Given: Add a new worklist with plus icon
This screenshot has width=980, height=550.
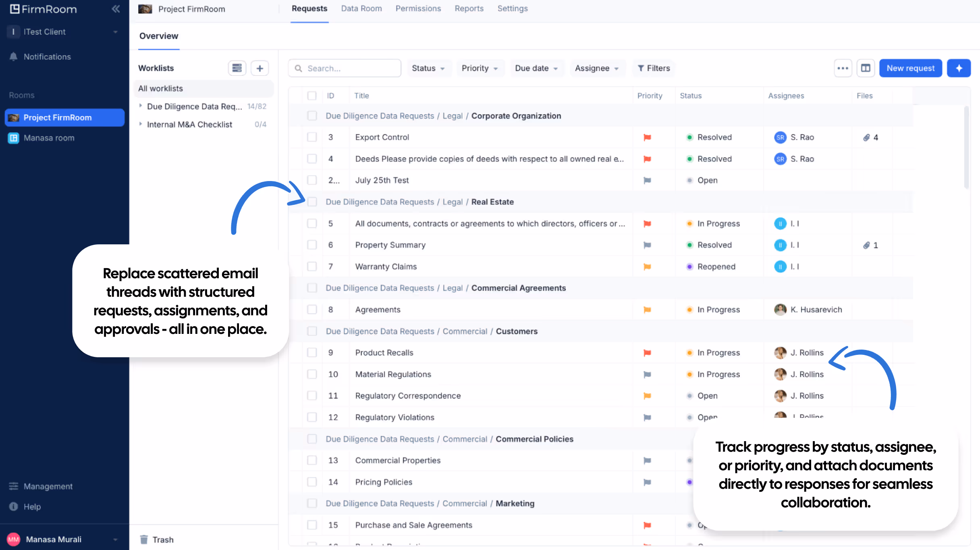Looking at the screenshot, I should tap(260, 68).
